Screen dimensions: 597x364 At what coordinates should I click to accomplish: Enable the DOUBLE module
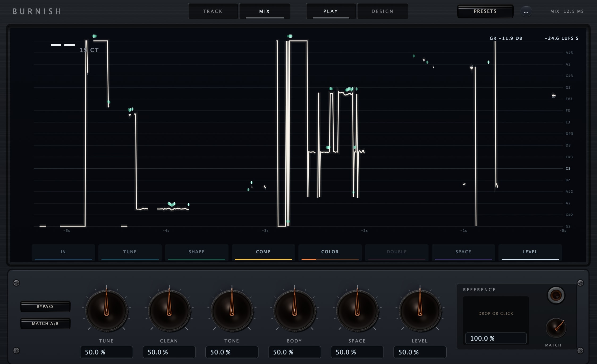coord(397,252)
